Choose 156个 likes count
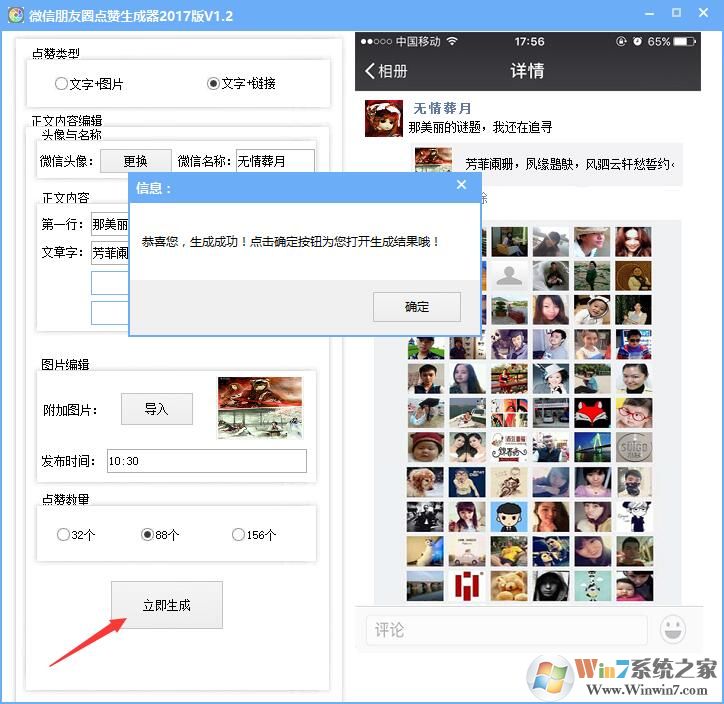 click(x=254, y=535)
